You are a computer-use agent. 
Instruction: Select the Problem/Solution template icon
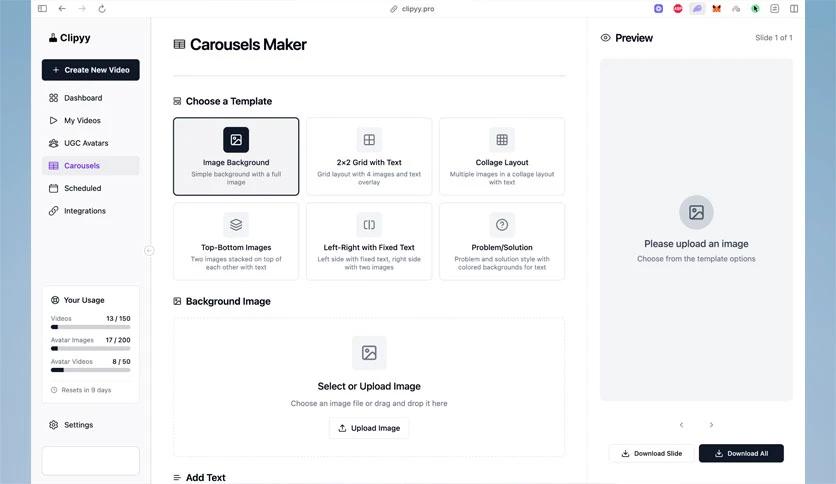(x=502, y=225)
